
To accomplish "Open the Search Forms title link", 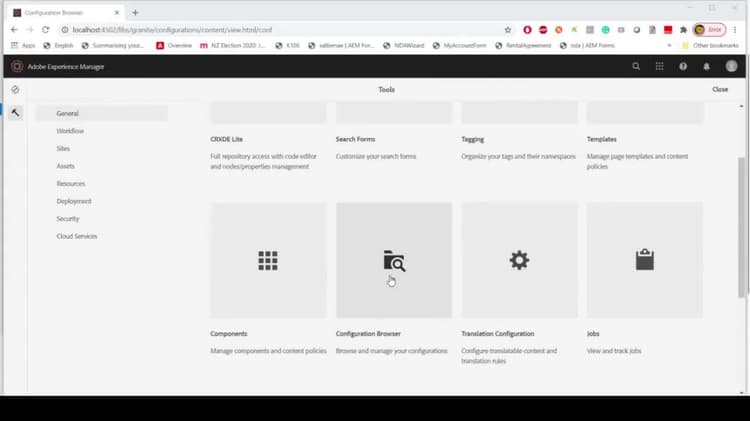I will 355,139.
